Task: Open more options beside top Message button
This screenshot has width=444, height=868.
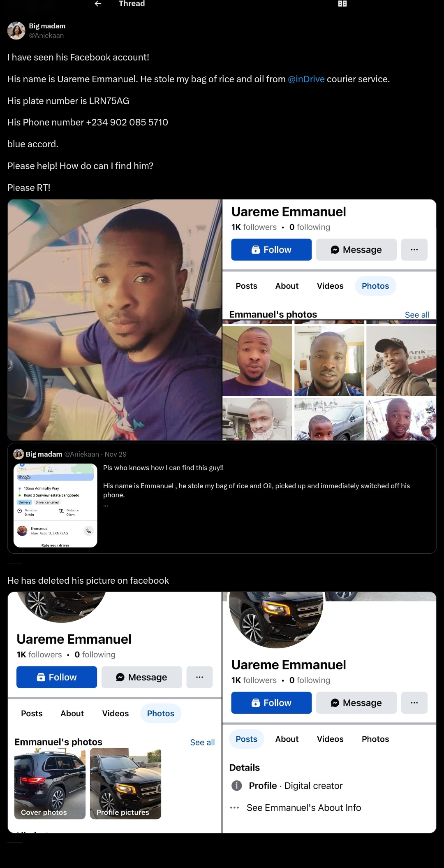Action: click(414, 250)
